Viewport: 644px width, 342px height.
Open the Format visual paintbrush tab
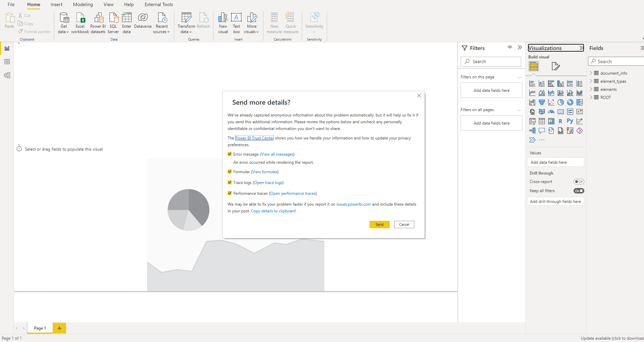tap(556, 66)
